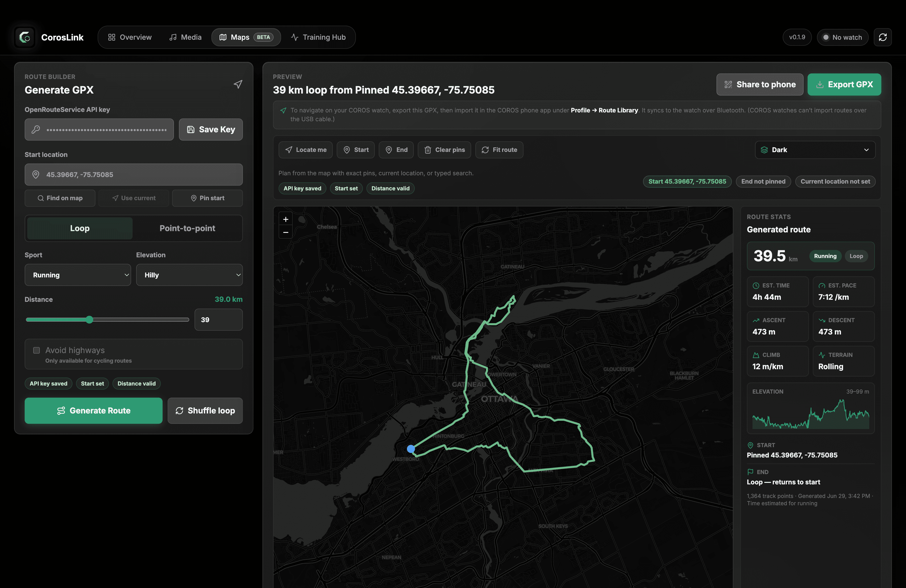Click the v0.1.9 version badge
The image size is (906, 588).
pyautogui.click(x=797, y=37)
